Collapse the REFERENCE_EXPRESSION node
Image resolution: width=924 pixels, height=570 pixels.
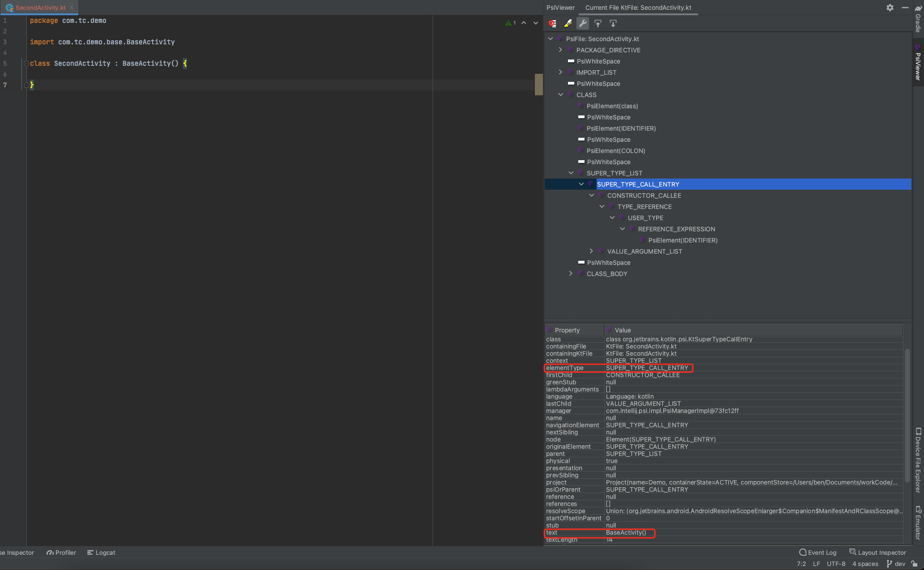(x=623, y=229)
